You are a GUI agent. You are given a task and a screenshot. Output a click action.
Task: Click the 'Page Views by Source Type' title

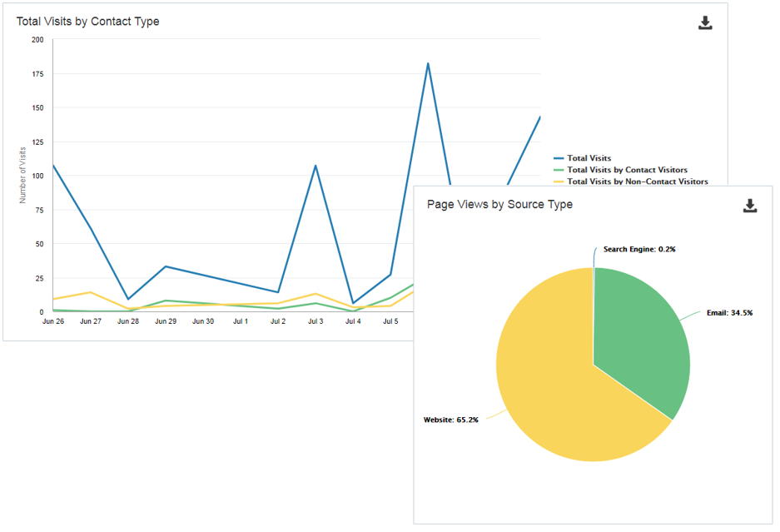(499, 205)
